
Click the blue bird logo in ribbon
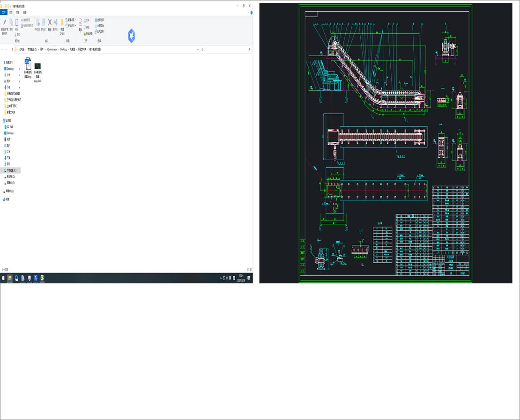pyautogui.click(x=131, y=36)
